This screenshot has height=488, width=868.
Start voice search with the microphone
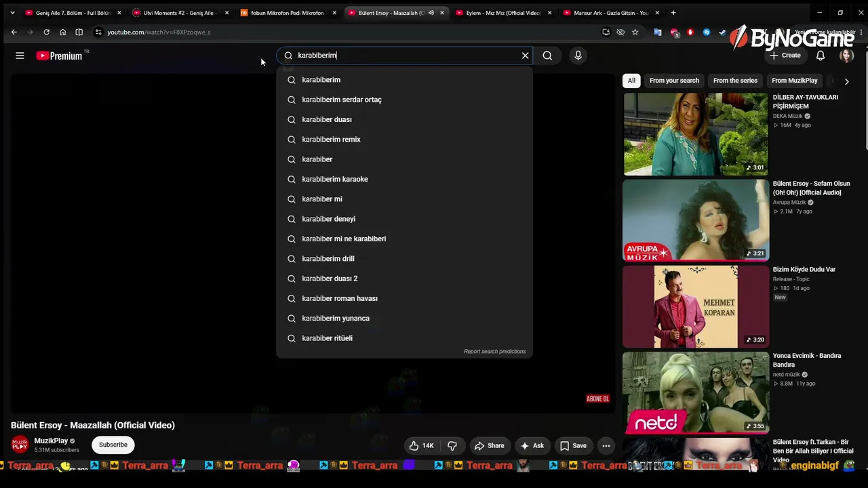tap(578, 56)
